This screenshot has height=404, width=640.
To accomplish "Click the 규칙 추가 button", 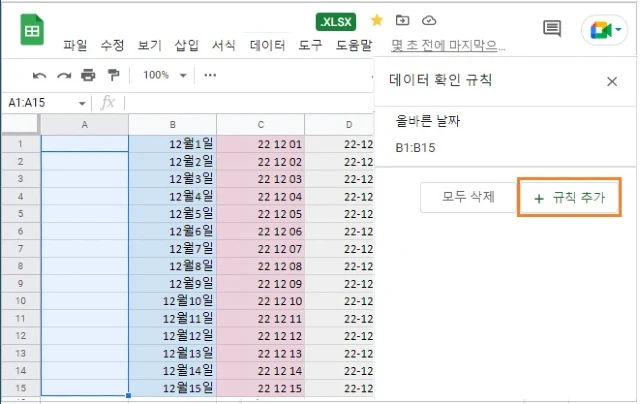I will click(x=569, y=198).
